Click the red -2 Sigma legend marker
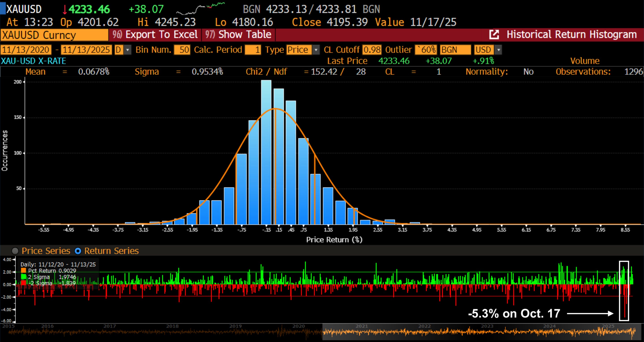 (x=24, y=283)
